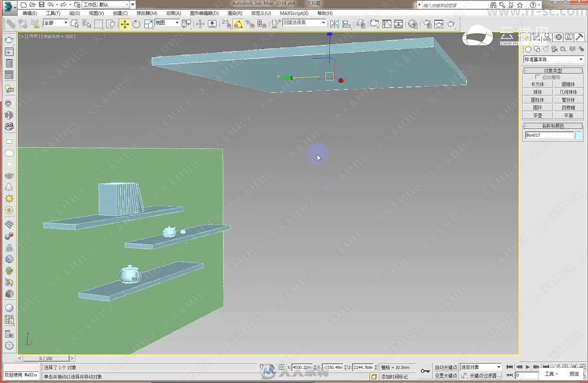Toggle the Angle Snap button
The width and height of the screenshot is (588, 383).
238,24
